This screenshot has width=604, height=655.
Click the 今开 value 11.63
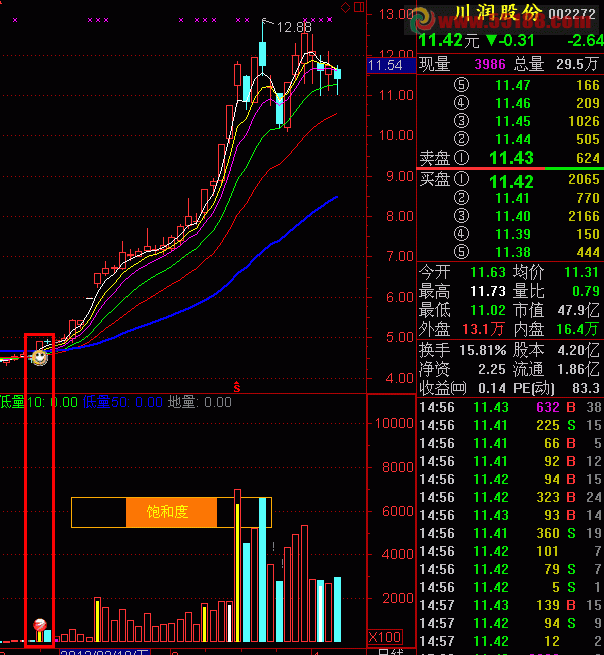click(488, 272)
